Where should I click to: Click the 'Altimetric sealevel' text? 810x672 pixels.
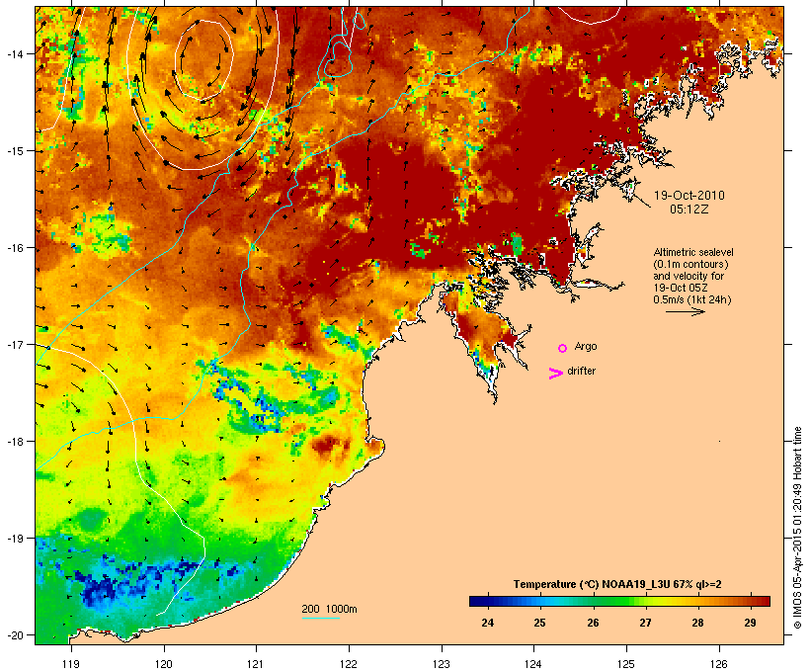[693, 252]
